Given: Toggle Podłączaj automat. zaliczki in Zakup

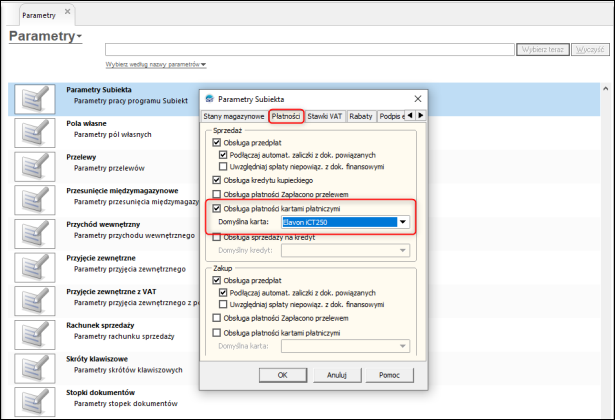Looking at the screenshot, I should coord(223,293).
